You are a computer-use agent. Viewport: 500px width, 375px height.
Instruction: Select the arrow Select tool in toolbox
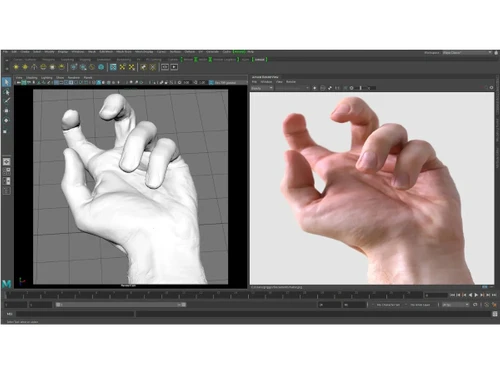pyautogui.click(x=6, y=82)
